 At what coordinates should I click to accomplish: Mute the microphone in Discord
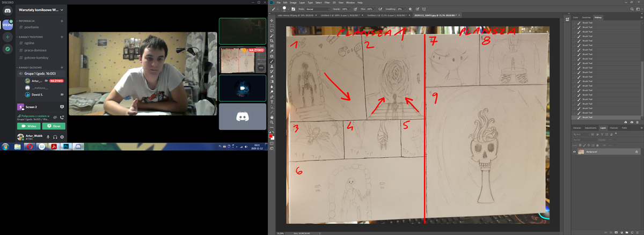(48, 137)
